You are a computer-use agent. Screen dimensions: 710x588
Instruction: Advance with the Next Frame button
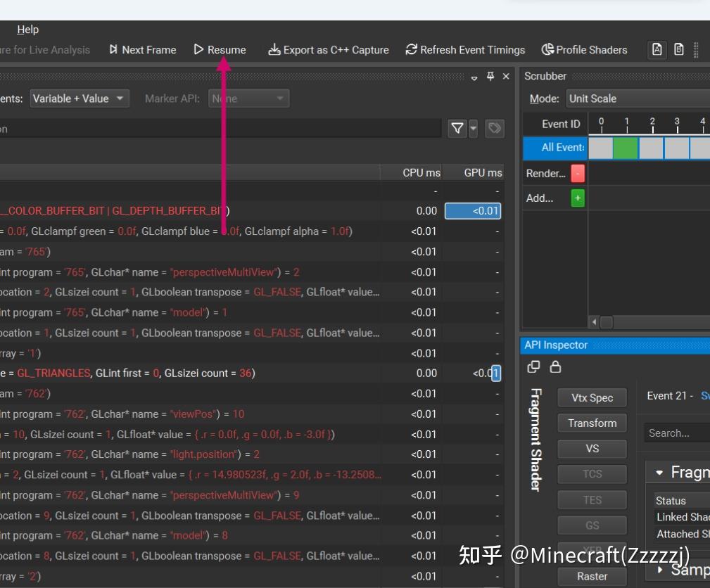pyautogui.click(x=143, y=50)
